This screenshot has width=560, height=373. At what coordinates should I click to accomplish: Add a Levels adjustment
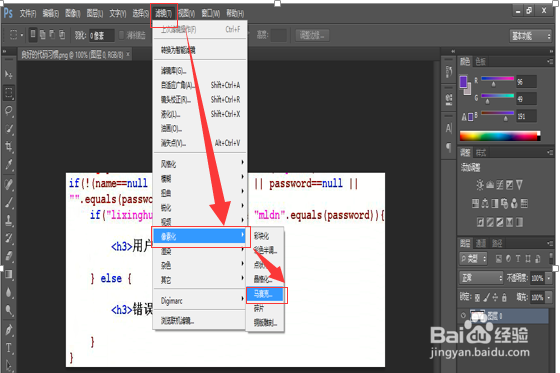pos(490,185)
